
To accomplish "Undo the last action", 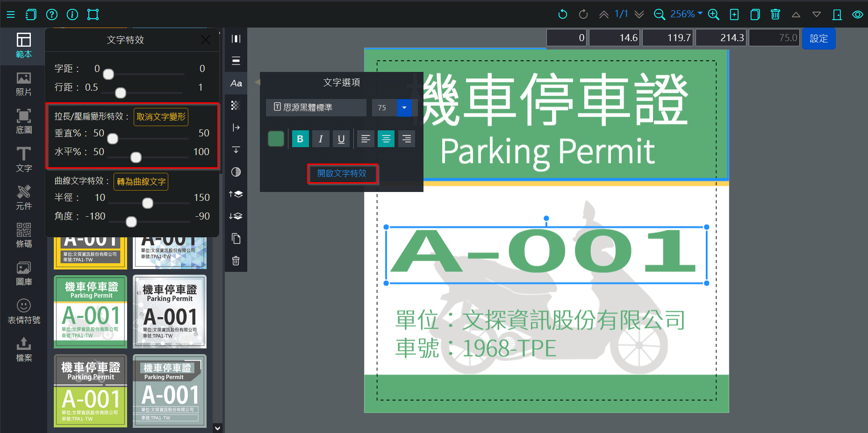I will click(x=562, y=14).
